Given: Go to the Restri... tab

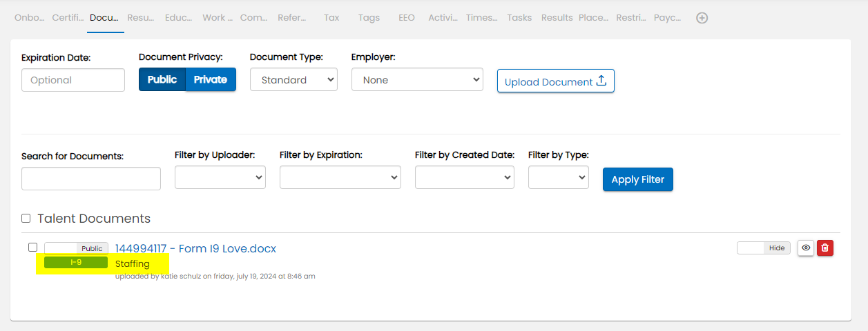Looking at the screenshot, I should [630, 18].
